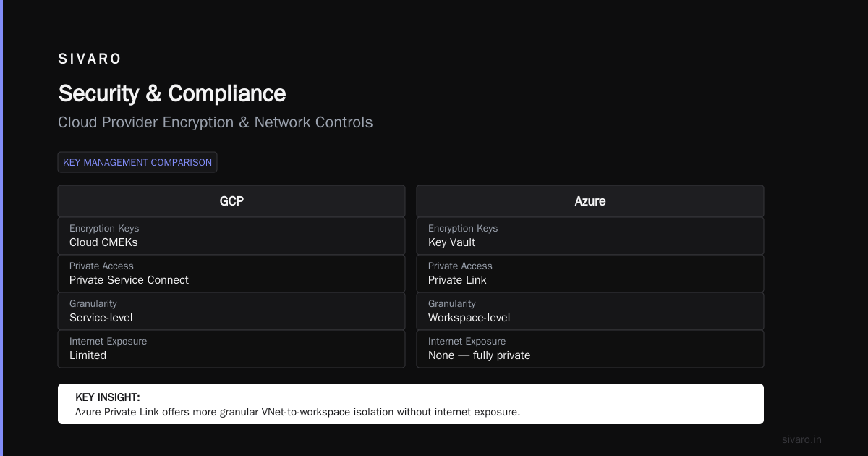Click the SIVARO brand name

[90, 59]
